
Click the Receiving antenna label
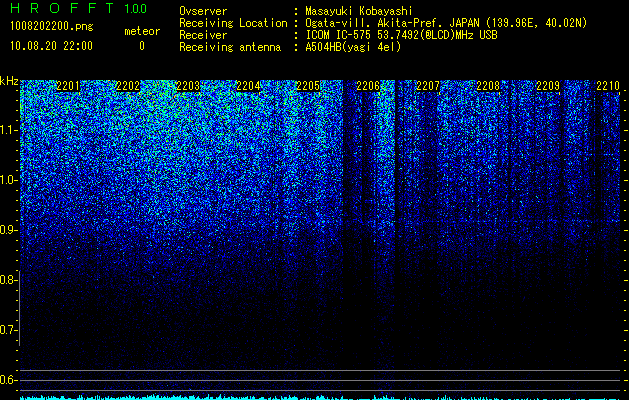tap(230, 47)
